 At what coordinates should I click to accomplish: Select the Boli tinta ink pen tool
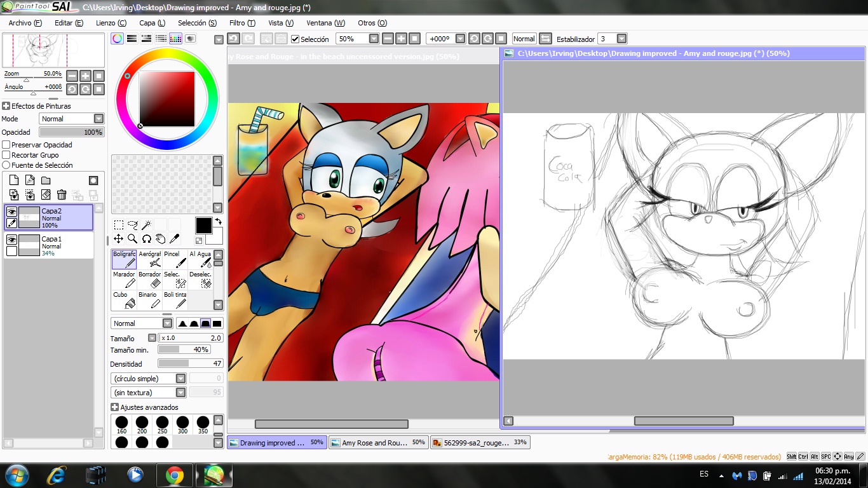tap(175, 300)
